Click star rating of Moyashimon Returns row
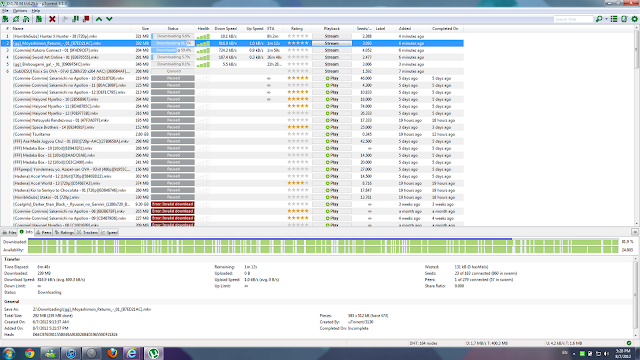The height and width of the screenshot is (360, 640). (x=298, y=43)
